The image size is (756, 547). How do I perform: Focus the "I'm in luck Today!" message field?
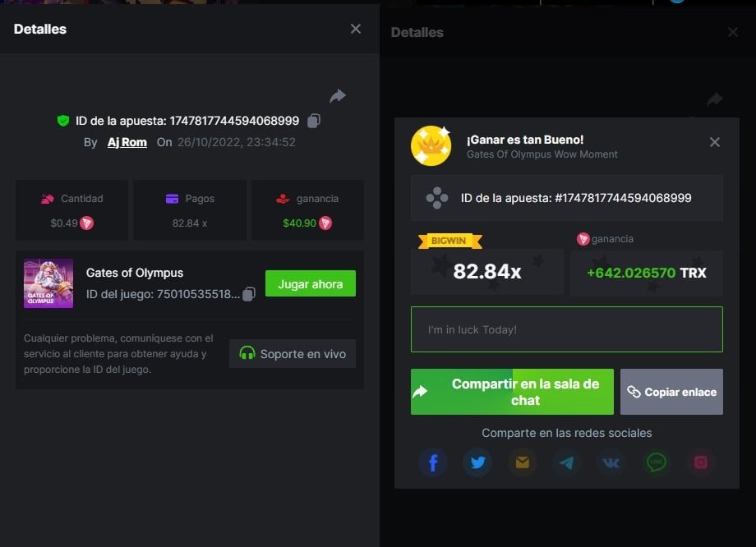[566, 329]
